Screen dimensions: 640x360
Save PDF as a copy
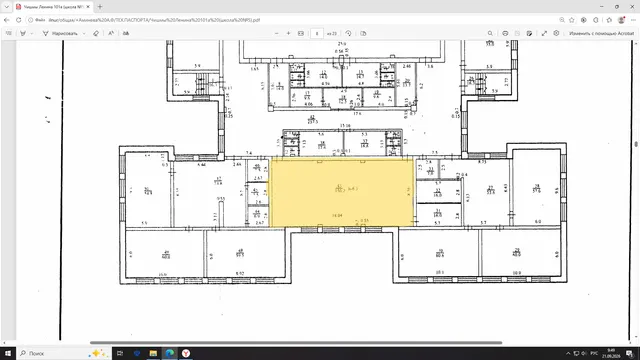(x=529, y=33)
